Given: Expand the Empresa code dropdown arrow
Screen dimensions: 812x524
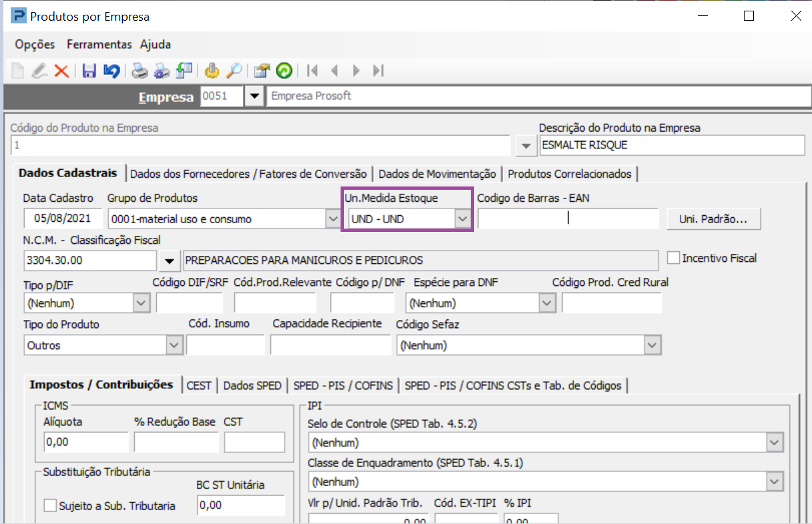Looking at the screenshot, I should 254,96.
